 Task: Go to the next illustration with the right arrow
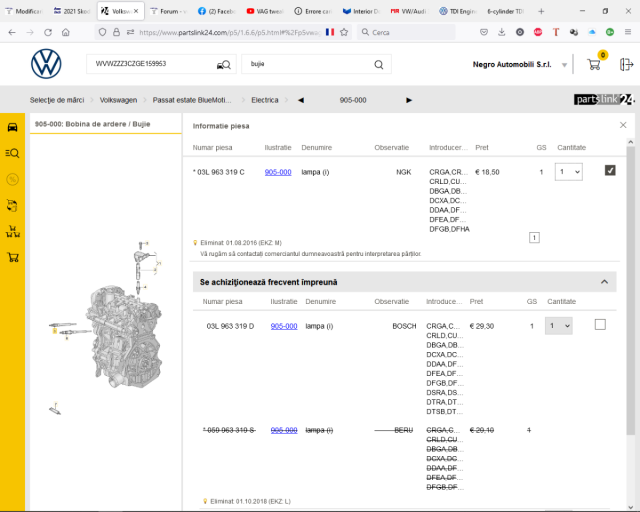coord(409,100)
